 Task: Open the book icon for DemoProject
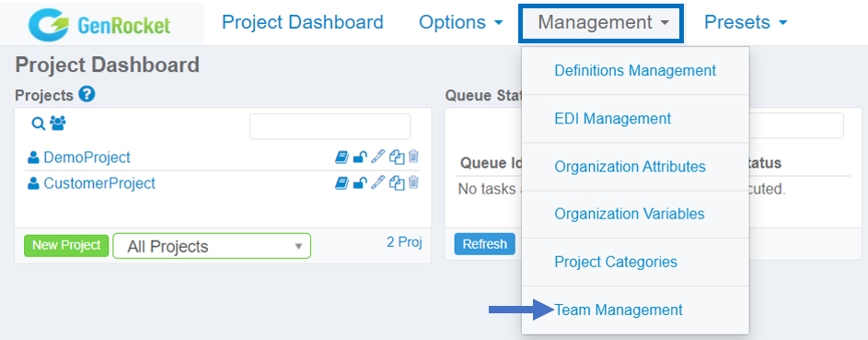click(x=341, y=158)
